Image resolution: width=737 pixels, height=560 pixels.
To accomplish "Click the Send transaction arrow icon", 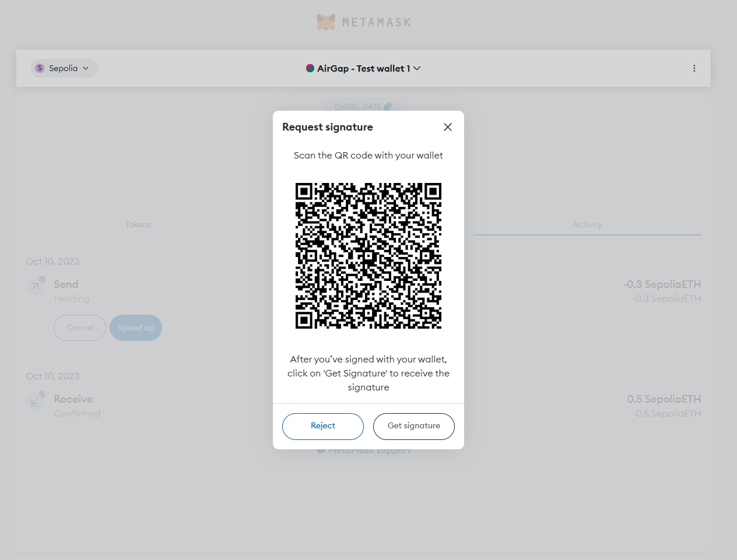I will pos(35,286).
